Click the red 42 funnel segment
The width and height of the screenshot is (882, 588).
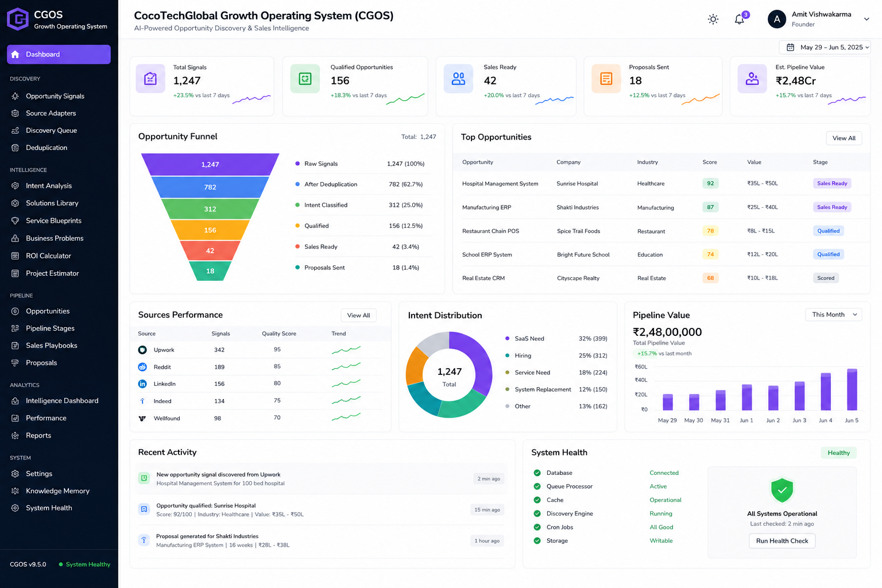pos(210,250)
